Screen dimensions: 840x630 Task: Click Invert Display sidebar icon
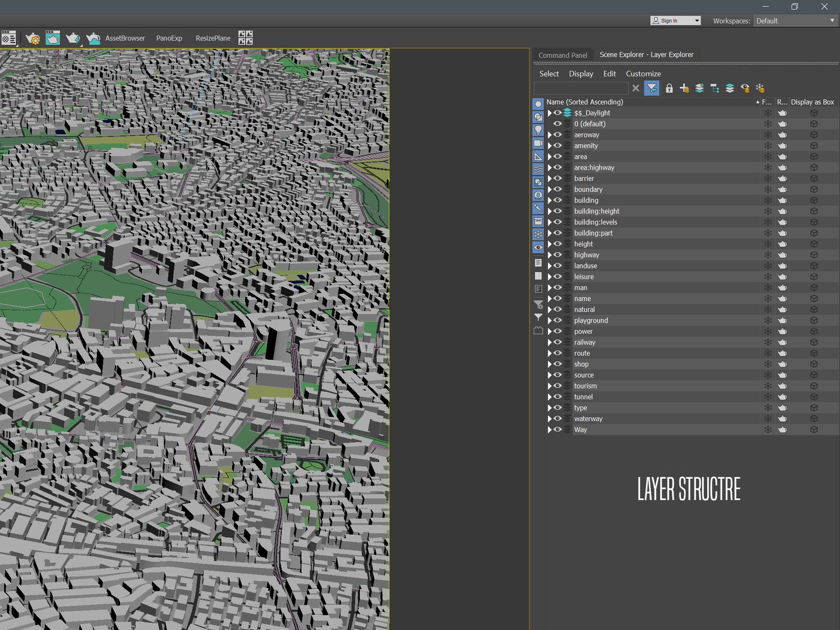(538, 289)
